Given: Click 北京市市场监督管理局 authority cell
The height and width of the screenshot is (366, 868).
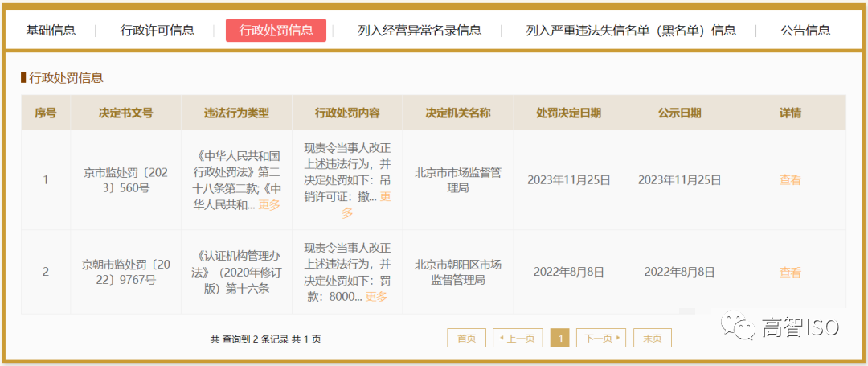Looking at the screenshot, I should [458, 180].
